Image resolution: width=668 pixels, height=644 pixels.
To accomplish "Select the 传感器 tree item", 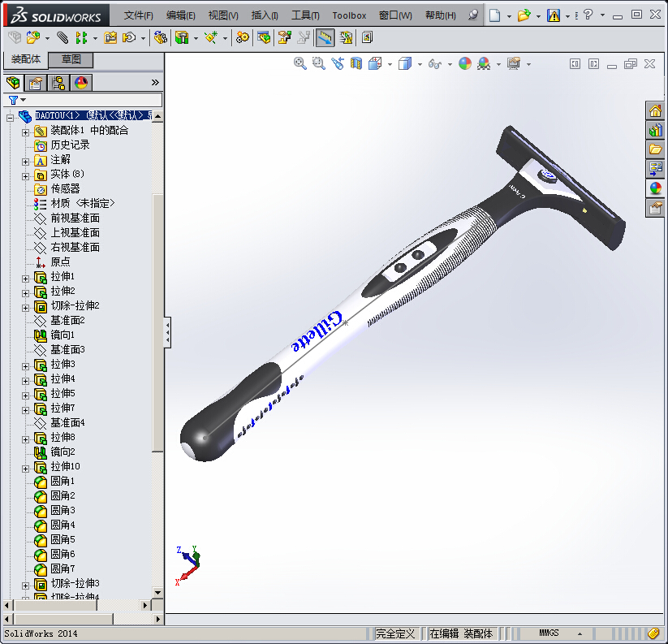I will pyautogui.click(x=65, y=188).
